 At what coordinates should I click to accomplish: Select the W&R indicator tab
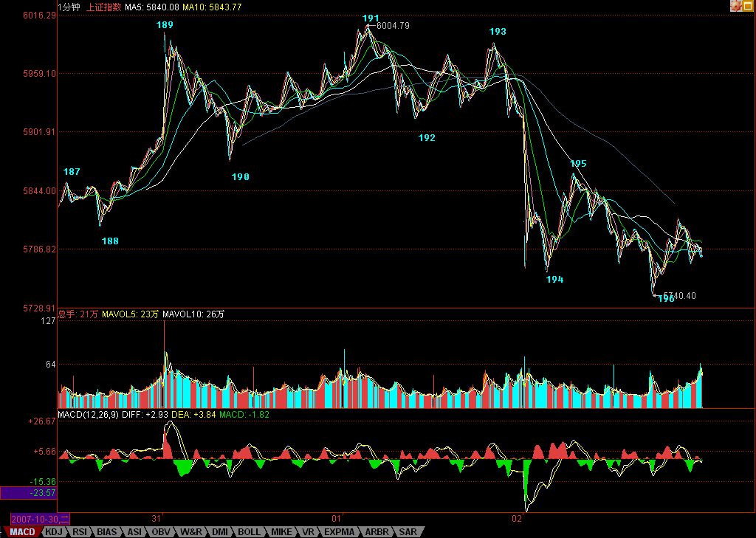pyautogui.click(x=191, y=531)
